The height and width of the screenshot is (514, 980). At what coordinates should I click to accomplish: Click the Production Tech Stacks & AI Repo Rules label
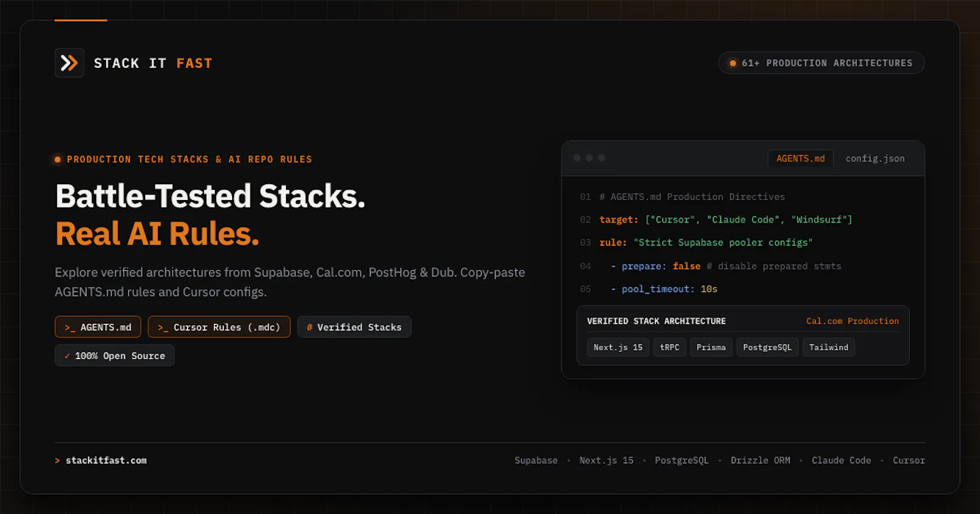(189, 159)
